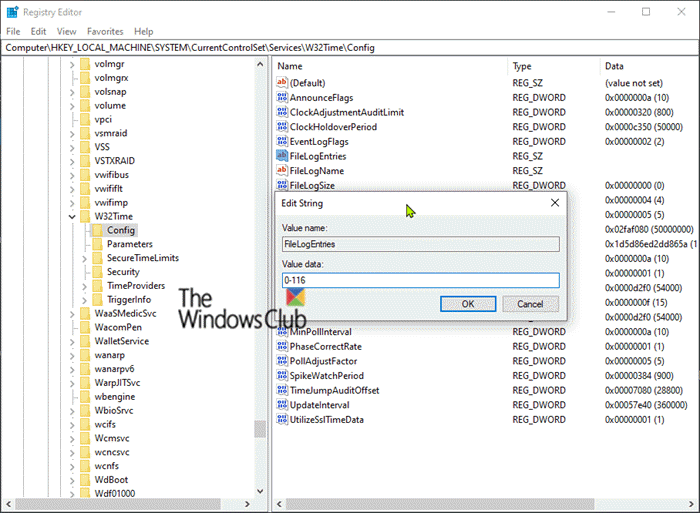The width and height of the screenshot is (700, 513).
Task: Click the wbengine folder icon
Action: tap(85, 396)
